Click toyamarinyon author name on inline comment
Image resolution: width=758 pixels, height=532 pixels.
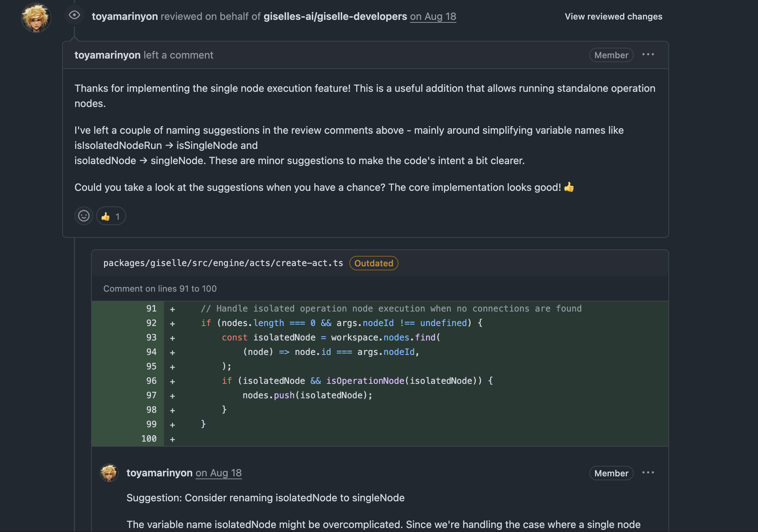[x=159, y=473]
